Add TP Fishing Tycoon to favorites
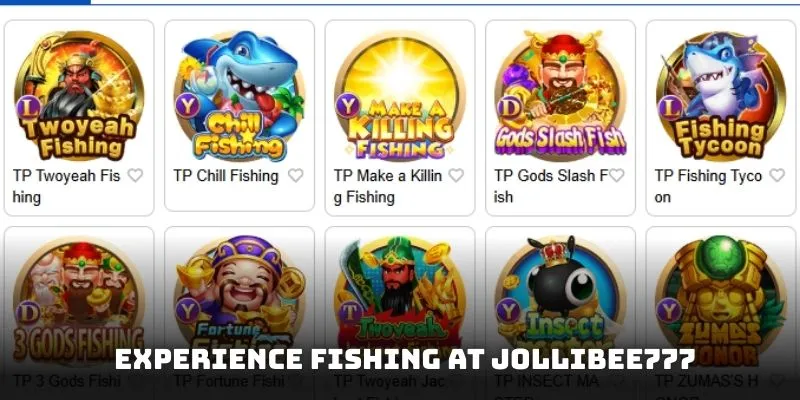The width and height of the screenshot is (800, 400). point(777,176)
